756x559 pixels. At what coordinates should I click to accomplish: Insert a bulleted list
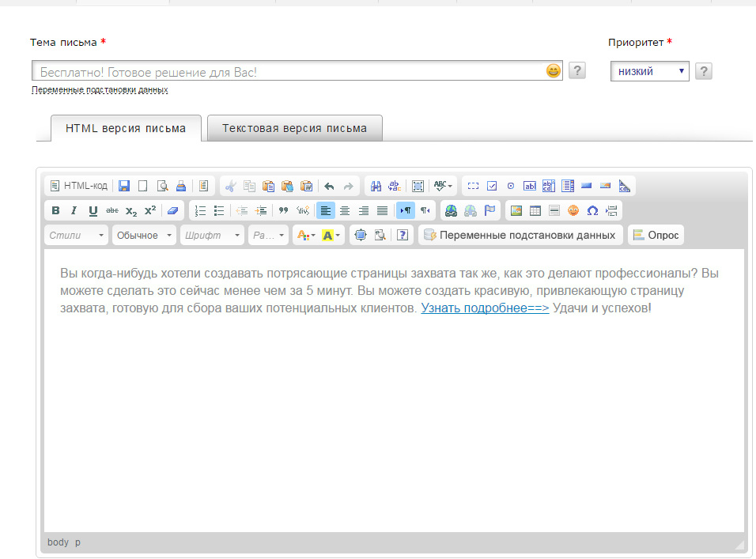coord(219,210)
